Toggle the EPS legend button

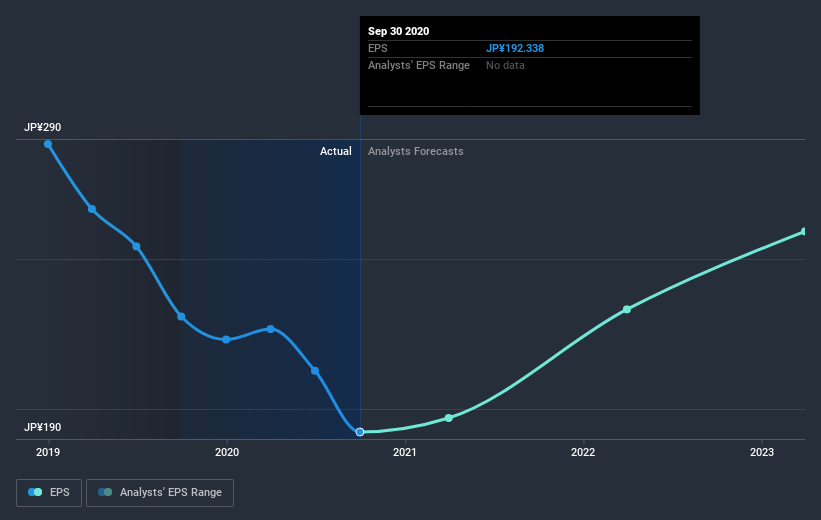49,492
